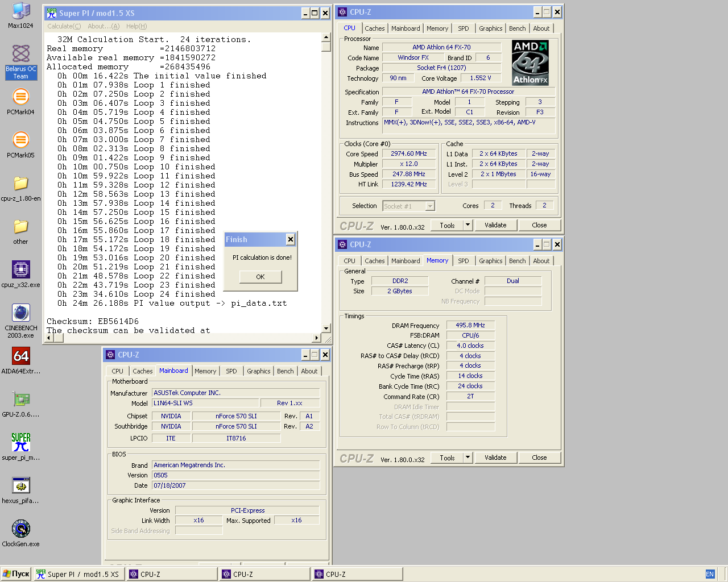This screenshot has width=728, height=582.
Task: Click BIOS date 07/18/2007 field
Action: click(236, 485)
